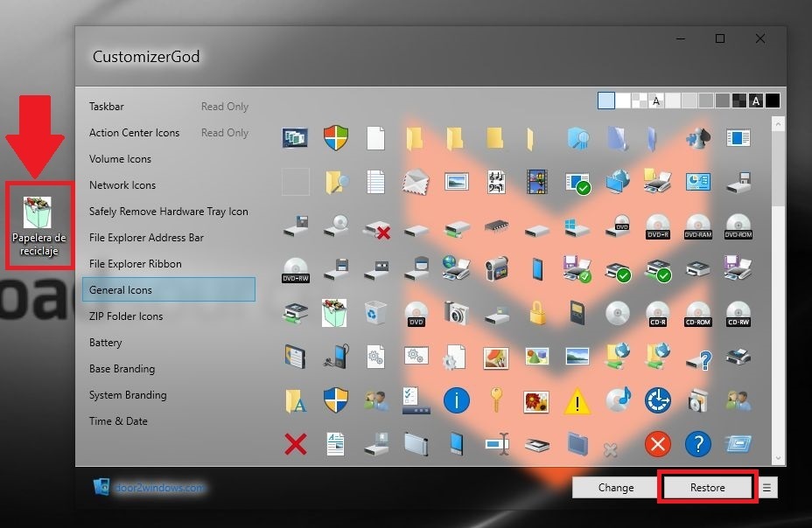Open Safely Remove Hardware Tray Icon category
The width and height of the screenshot is (812, 528).
tap(168, 211)
